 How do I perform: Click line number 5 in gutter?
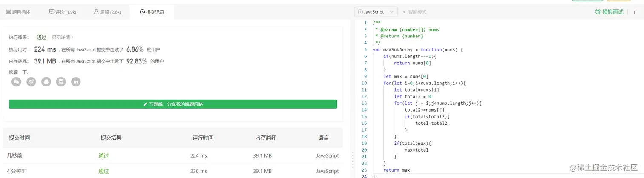tap(365, 49)
